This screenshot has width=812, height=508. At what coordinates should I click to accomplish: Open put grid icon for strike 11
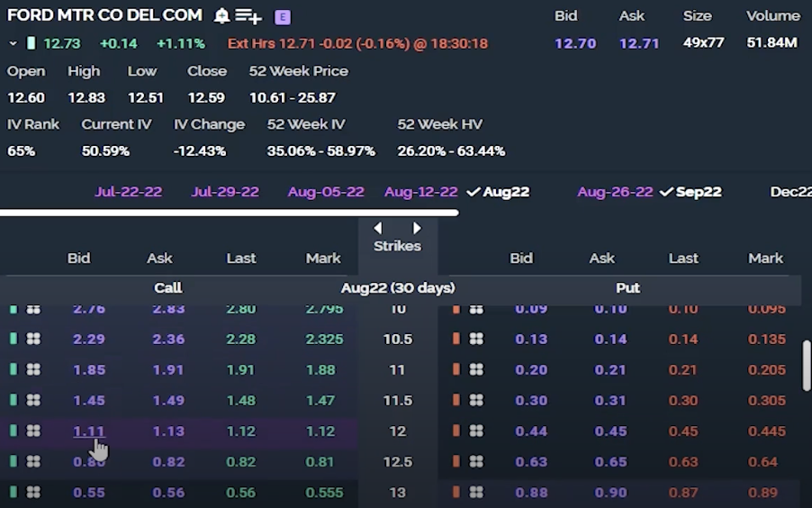click(476, 369)
